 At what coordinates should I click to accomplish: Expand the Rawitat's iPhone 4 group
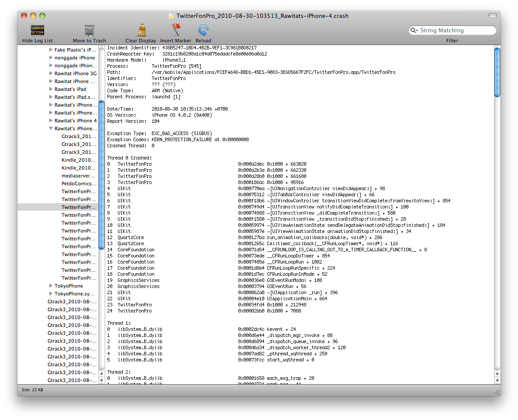point(51,121)
